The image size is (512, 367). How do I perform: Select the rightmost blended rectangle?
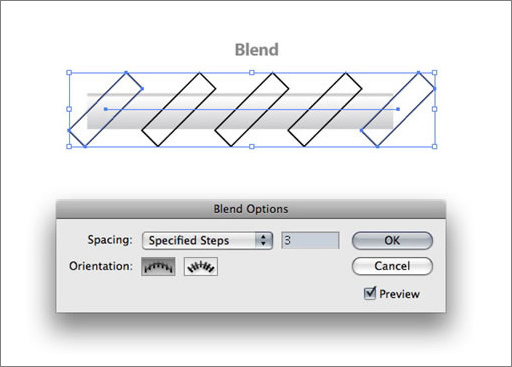pyautogui.click(x=398, y=109)
